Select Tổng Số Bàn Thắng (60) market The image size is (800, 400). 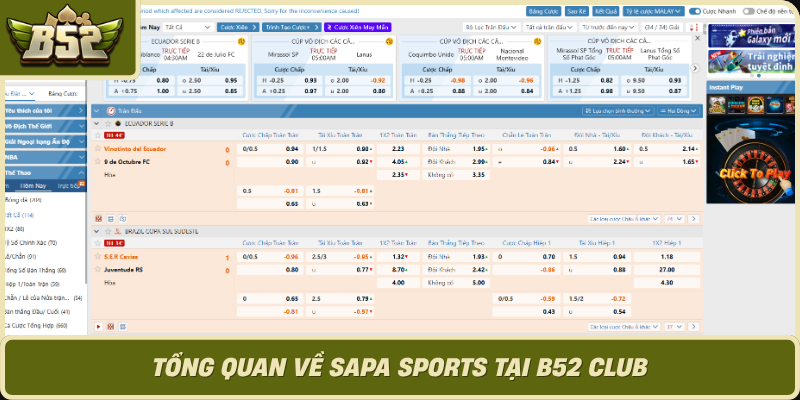[35, 270]
